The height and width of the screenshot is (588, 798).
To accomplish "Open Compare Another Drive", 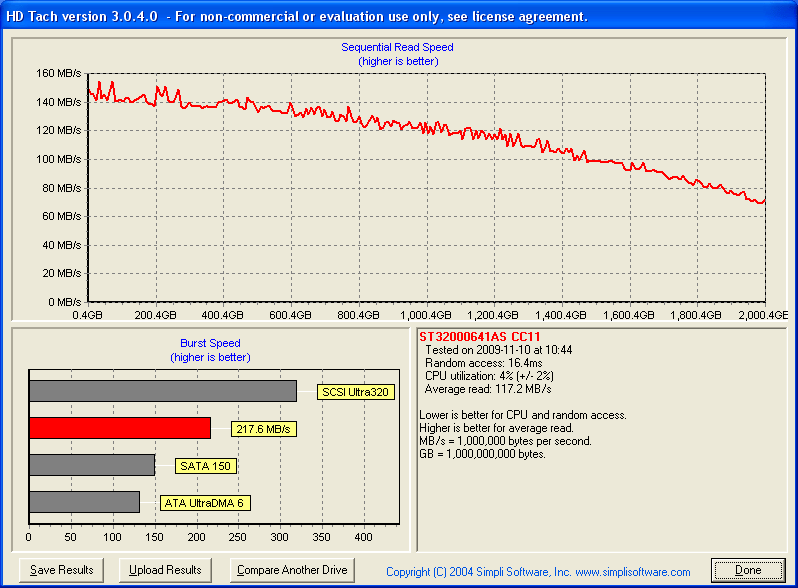I will coord(292,570).
